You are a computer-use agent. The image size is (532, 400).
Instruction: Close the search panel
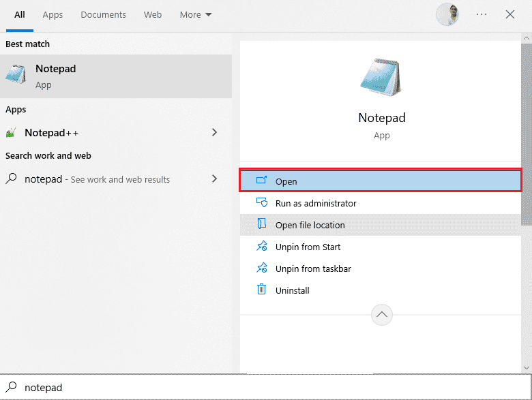[510, 14]
